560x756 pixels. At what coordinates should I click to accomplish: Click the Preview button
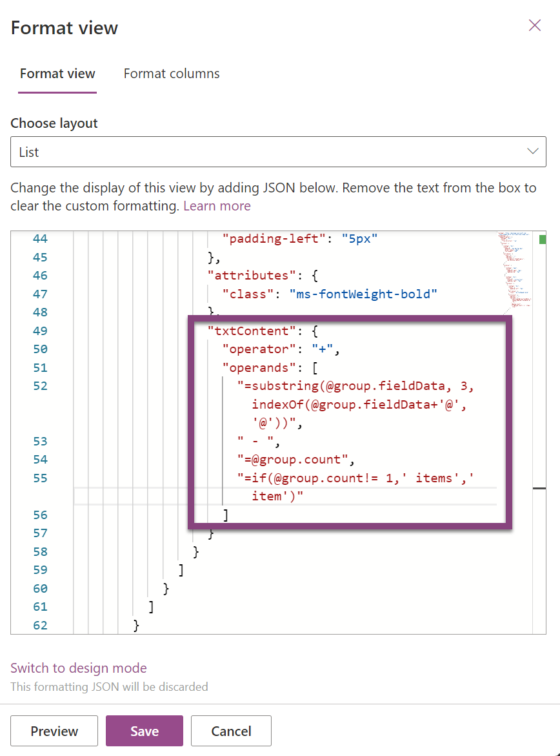54,731
